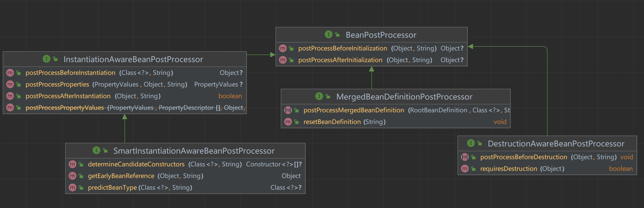Image resolution: width=644 pixels, height=208 pixels.
Task: Click the Class<?>? return type of predictBeanType
Action: [x=286, y=187]
